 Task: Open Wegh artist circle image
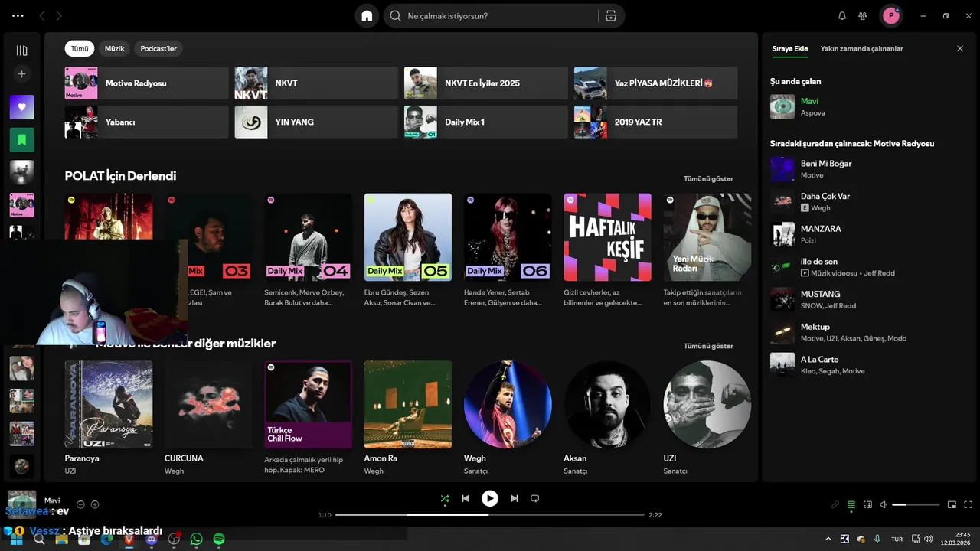508,405
